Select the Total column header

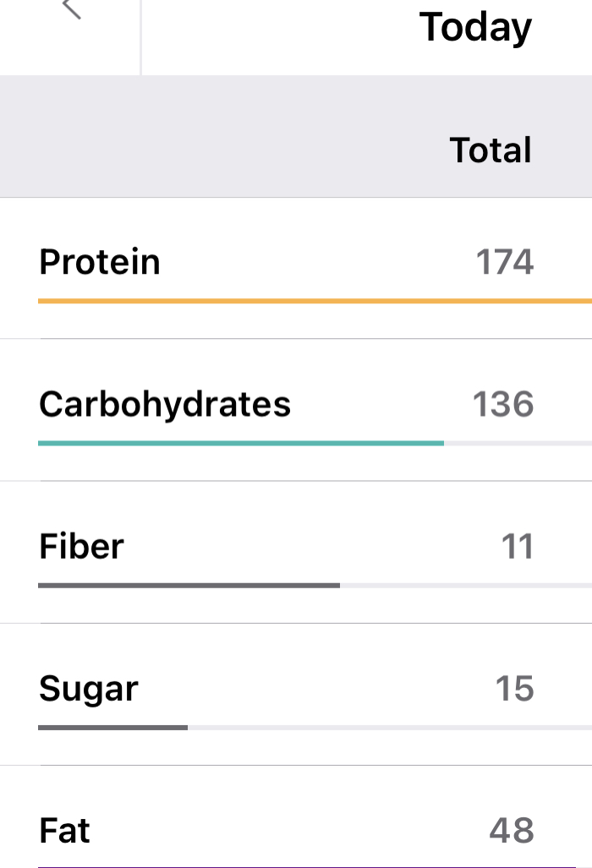[x=491, y=150]
